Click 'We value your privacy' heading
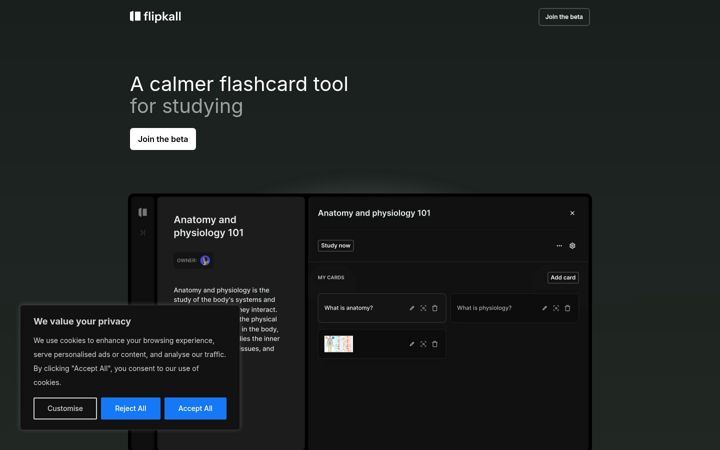The image size is (720, 450). click(x=82, y=321)
